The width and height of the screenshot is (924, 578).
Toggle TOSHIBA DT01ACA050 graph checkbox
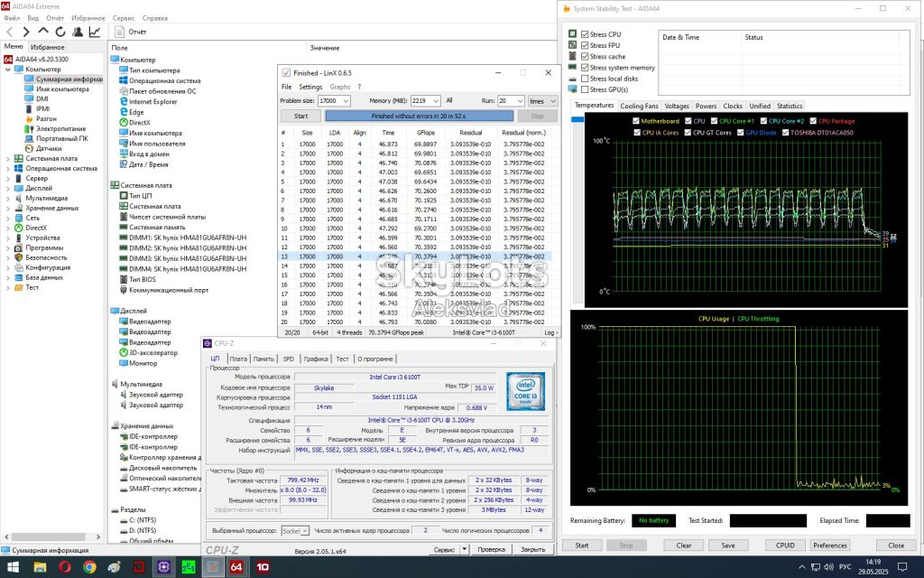click(x=786, y=133)
